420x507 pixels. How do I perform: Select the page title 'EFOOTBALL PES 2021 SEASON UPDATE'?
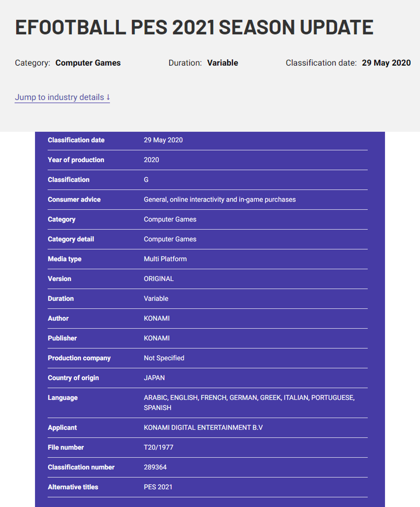click(194, 27)
